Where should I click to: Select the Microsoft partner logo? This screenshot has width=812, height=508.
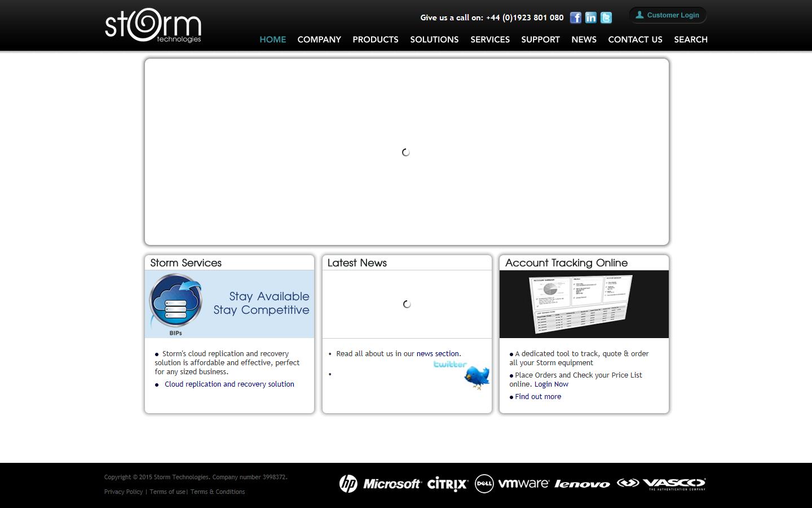pos(391,484)
